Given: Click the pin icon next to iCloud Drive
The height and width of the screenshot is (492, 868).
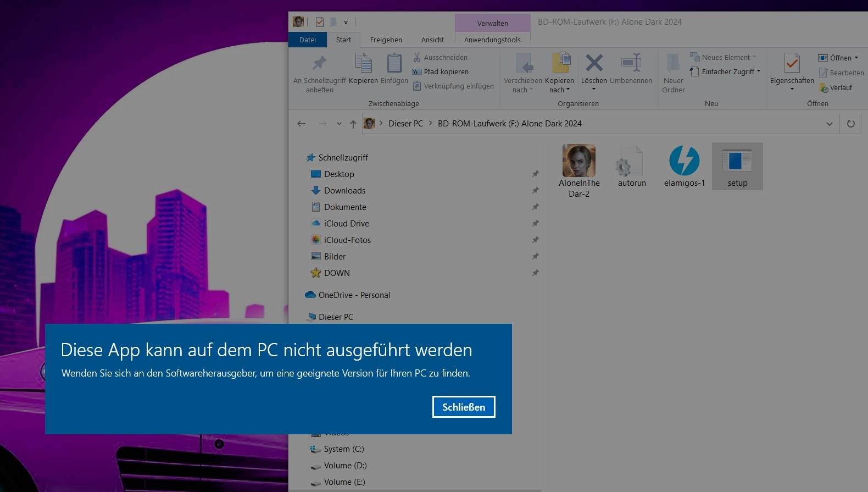Looking at the screenshot, I should (535, 224).
